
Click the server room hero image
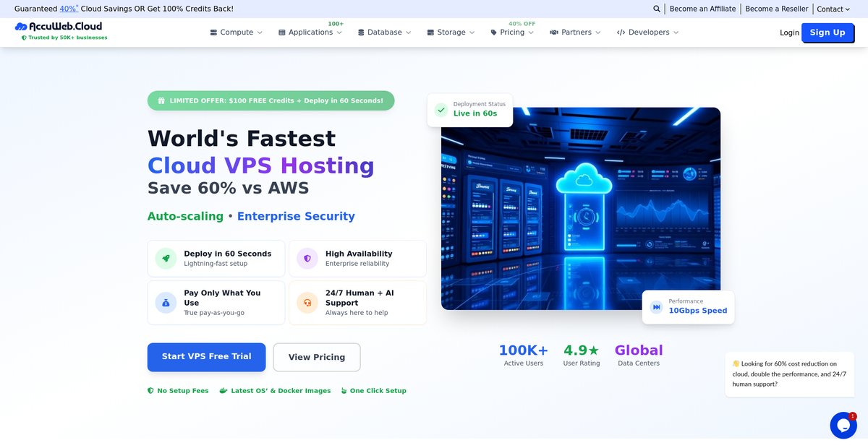point(581,209)
